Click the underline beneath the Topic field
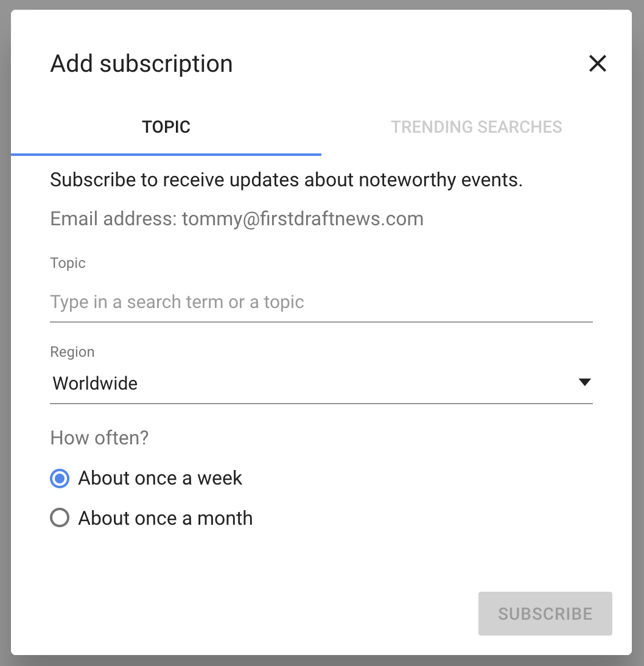The image size is (644, 666). 321,321
